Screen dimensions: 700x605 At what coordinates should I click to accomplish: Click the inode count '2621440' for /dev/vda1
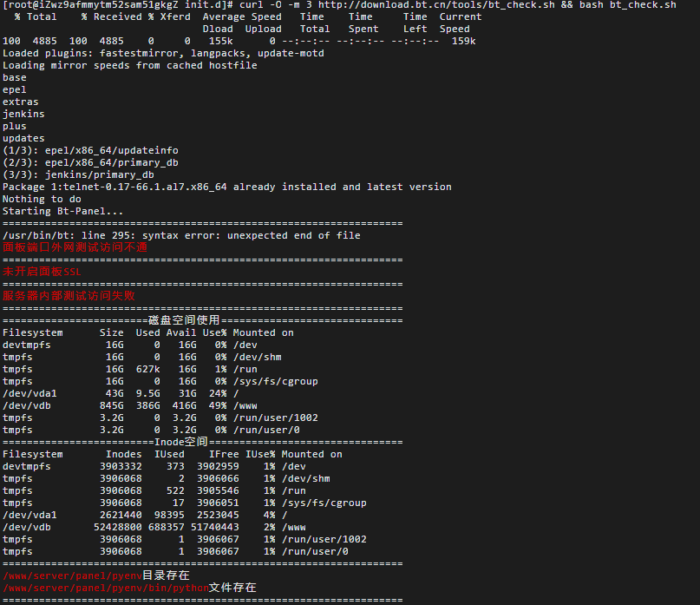click(121, 515)
